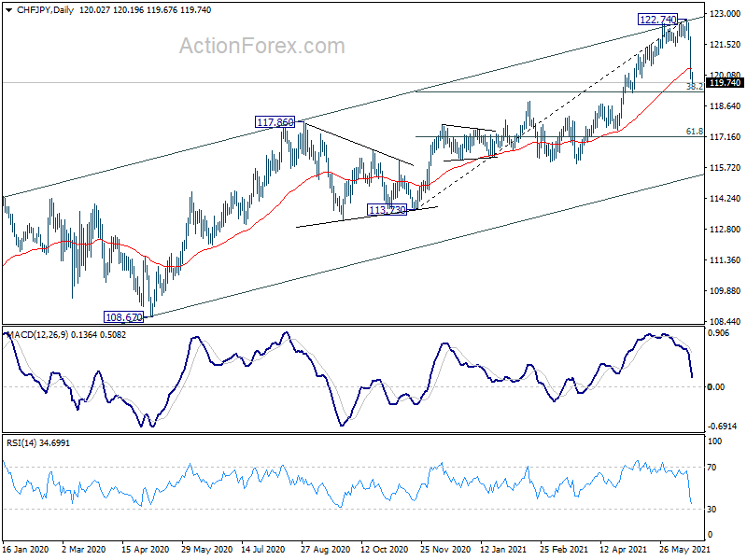Select the RSI(14) 34.6991 indicator label

point(38,442)
